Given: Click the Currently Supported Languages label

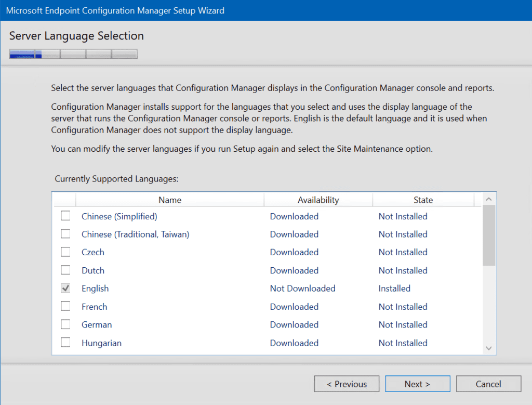Looking at the screenshot, I should coord(116,179).
